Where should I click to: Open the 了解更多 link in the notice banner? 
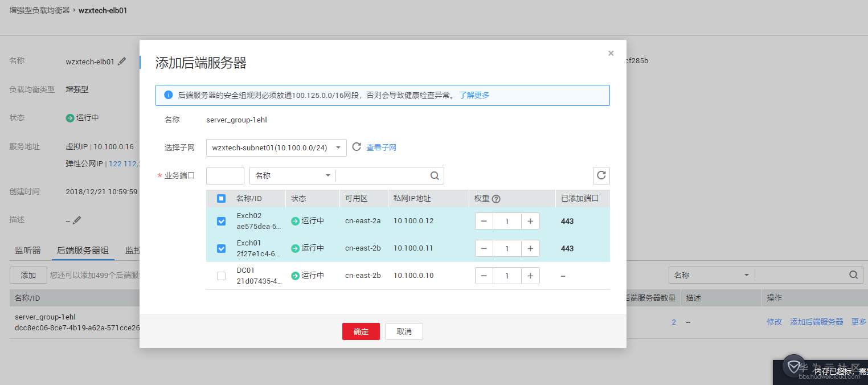[x=473, y=95]
